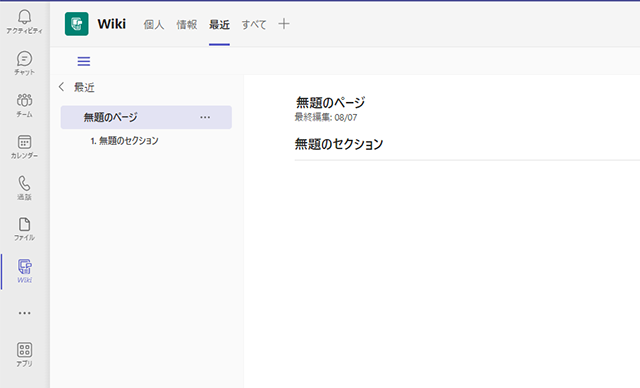Open Files in the sidebar
This screenshot has height=388, width=640.
pyautogui.click(x=24, y=229)
